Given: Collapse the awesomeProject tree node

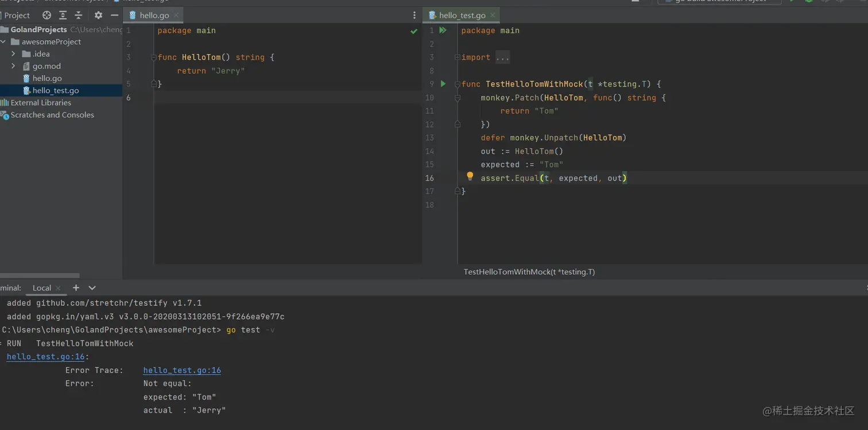Looking at the screenshot, I should coord(3,42).
